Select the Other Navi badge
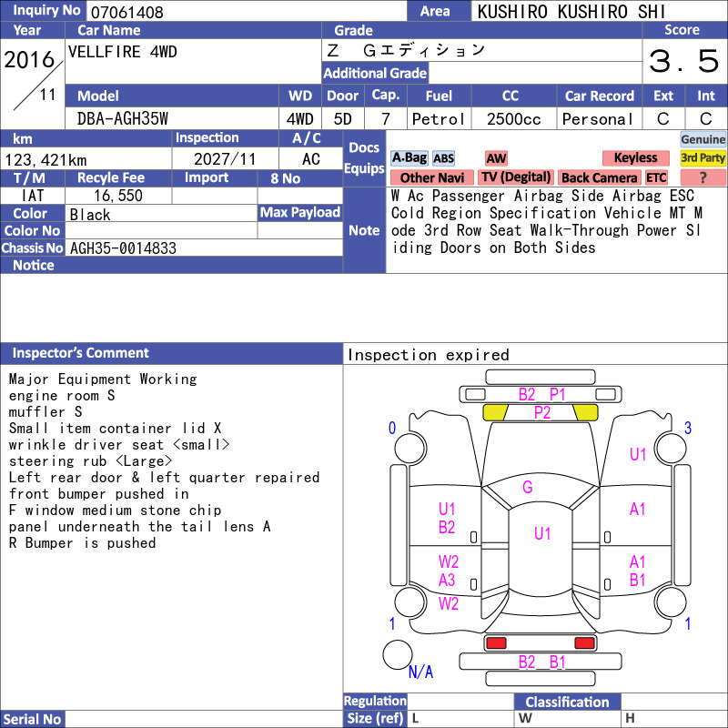Screen dimensions: 728x728 click(x=431, y=177)
